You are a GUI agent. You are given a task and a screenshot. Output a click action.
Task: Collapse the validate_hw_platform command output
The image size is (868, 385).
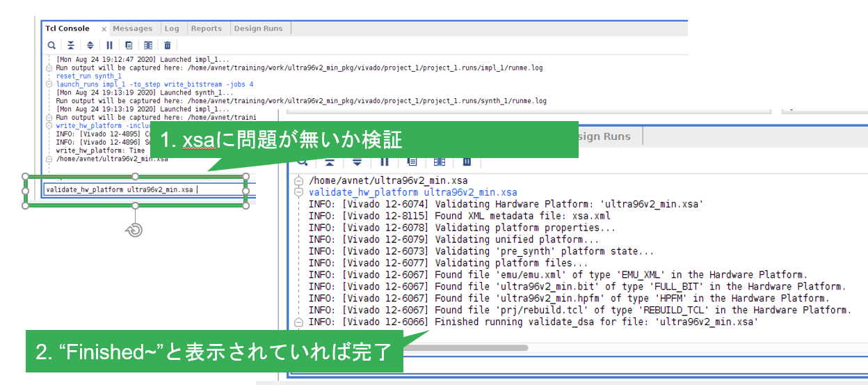299,193
